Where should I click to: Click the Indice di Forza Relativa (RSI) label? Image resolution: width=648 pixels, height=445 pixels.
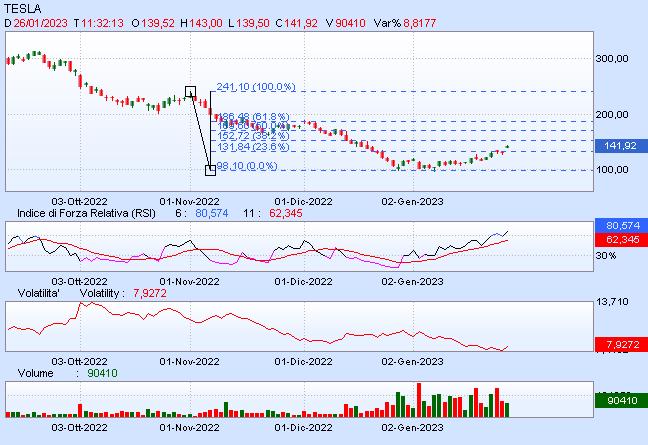coord(86,213)
